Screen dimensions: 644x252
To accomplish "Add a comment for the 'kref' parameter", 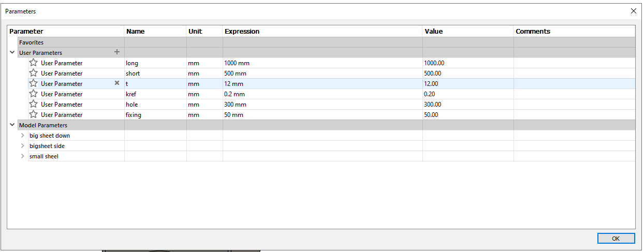I will 575,94.
